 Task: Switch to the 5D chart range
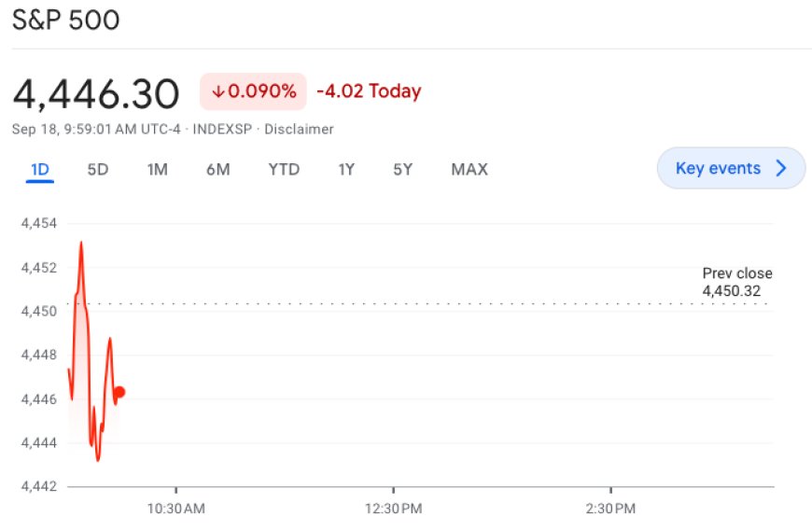click(x=98, y=169)
